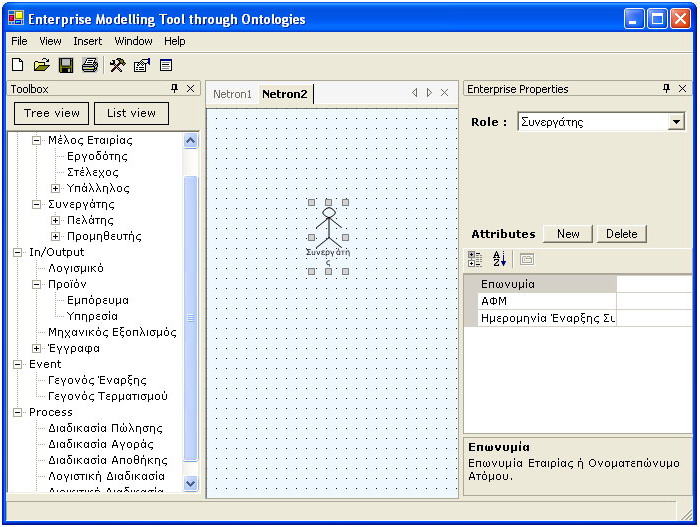Click the ΑΦΜ attribute value field
700x527 pixels.
pyautogui.click(x=654, y=301)
